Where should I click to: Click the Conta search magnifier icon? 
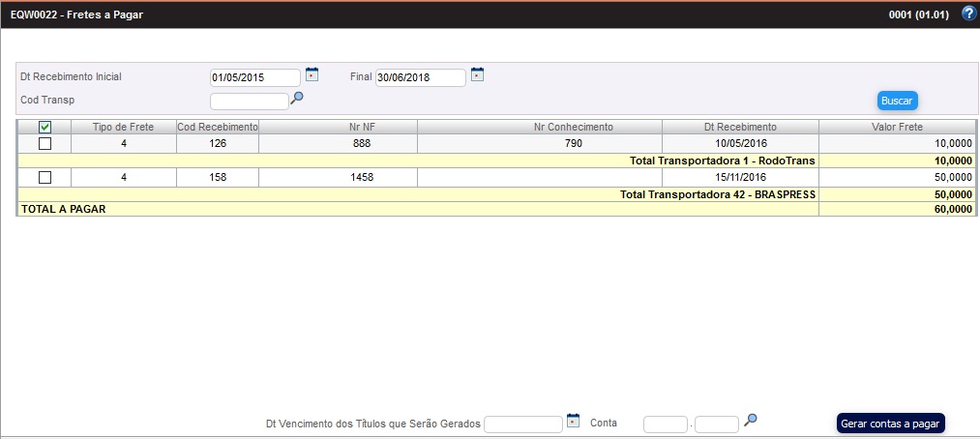pos(751,421)
